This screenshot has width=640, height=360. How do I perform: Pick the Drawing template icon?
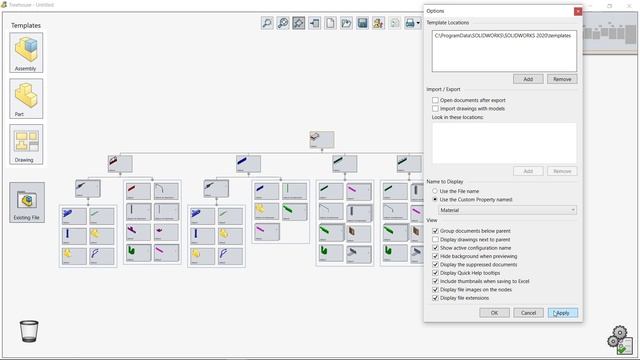26,144
